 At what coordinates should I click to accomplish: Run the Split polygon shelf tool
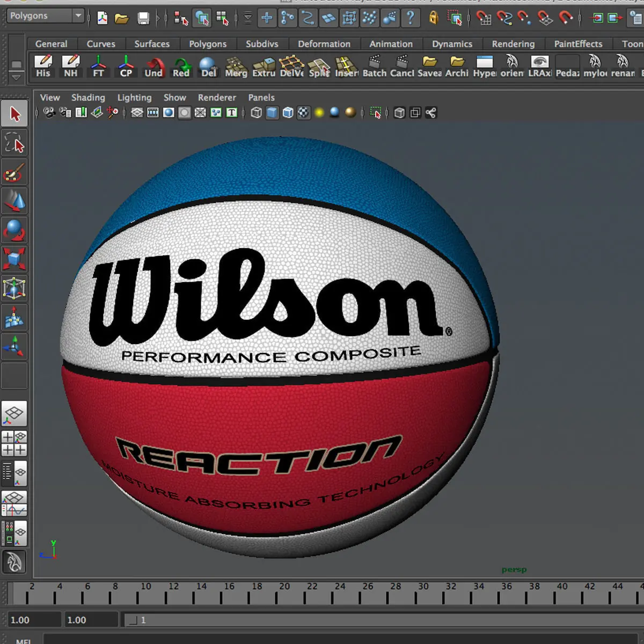coord(319,66)
